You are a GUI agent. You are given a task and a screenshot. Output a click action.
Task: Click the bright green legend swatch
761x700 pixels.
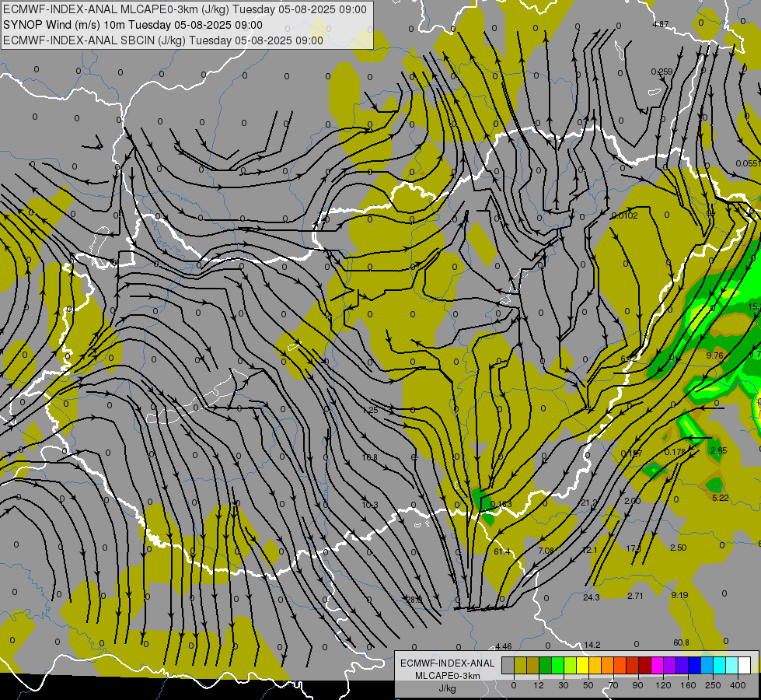(x=558, y=665)
